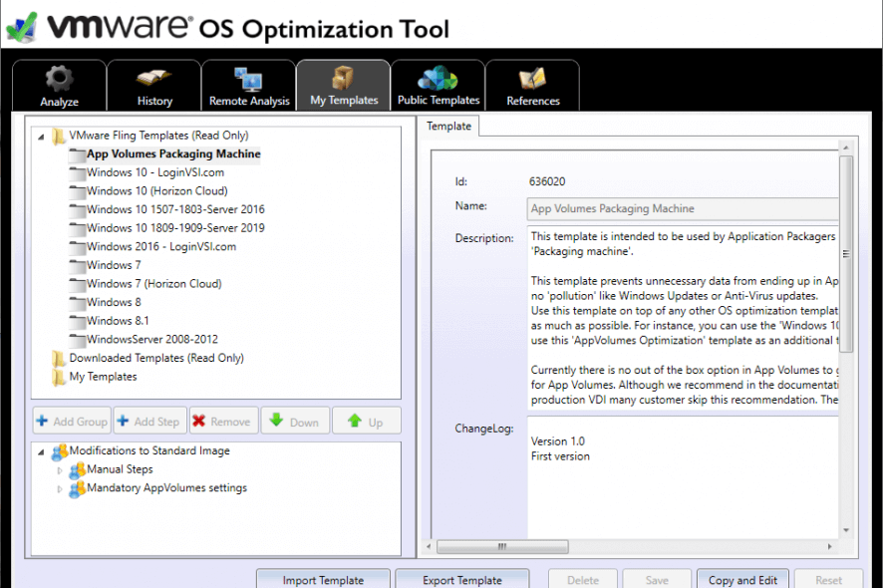Click the Delete button
This screenshot has width=883, height=588.
583,580
